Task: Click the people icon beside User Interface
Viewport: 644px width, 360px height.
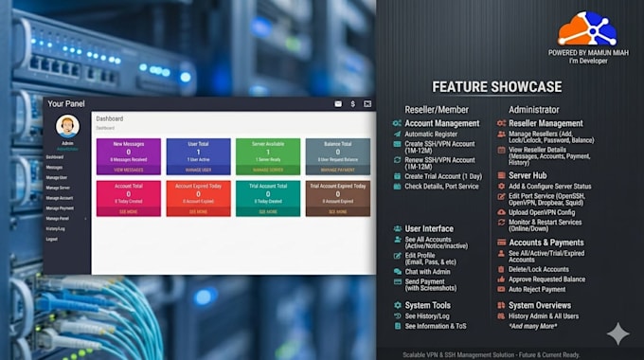Action: coord(397,229)
